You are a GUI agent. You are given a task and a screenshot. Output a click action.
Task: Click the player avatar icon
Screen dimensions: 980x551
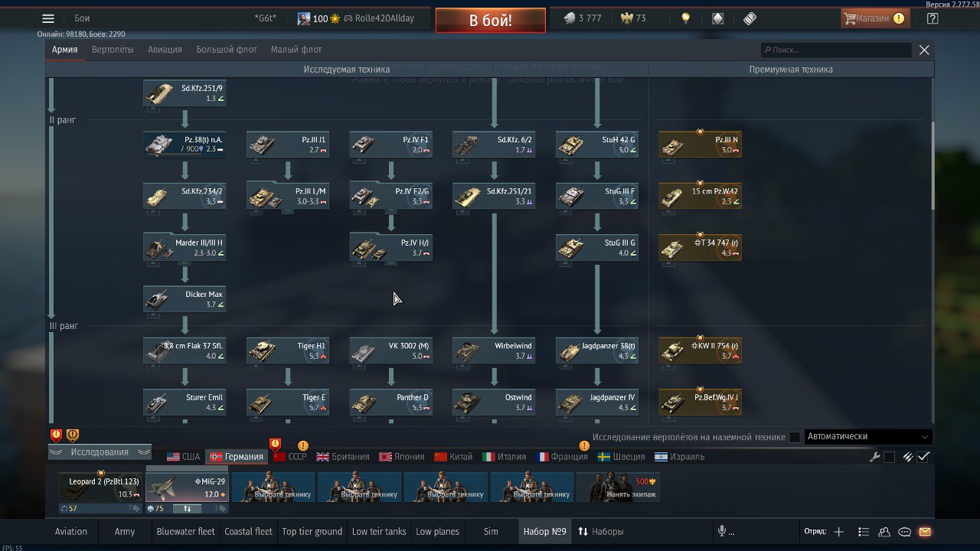click(304, 18)
